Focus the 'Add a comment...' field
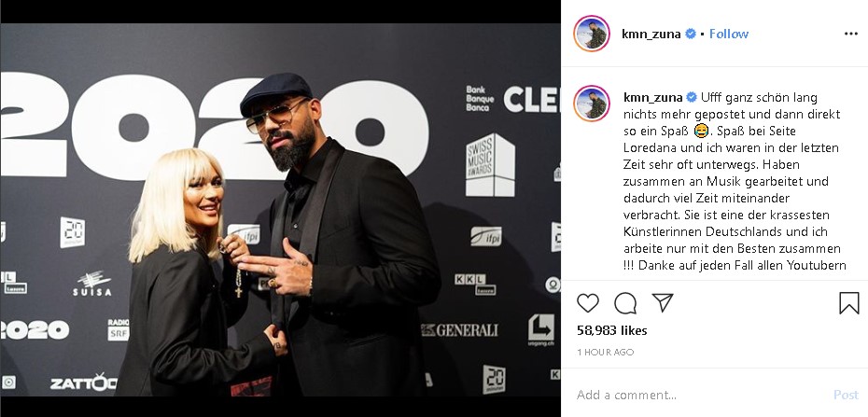This screenshot has height=417, width=868. (x=691, y=395)
